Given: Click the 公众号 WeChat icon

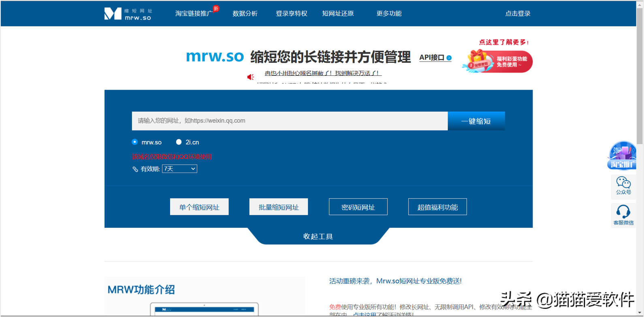Looking at the screenshot, I should click(x=623, y=186).
